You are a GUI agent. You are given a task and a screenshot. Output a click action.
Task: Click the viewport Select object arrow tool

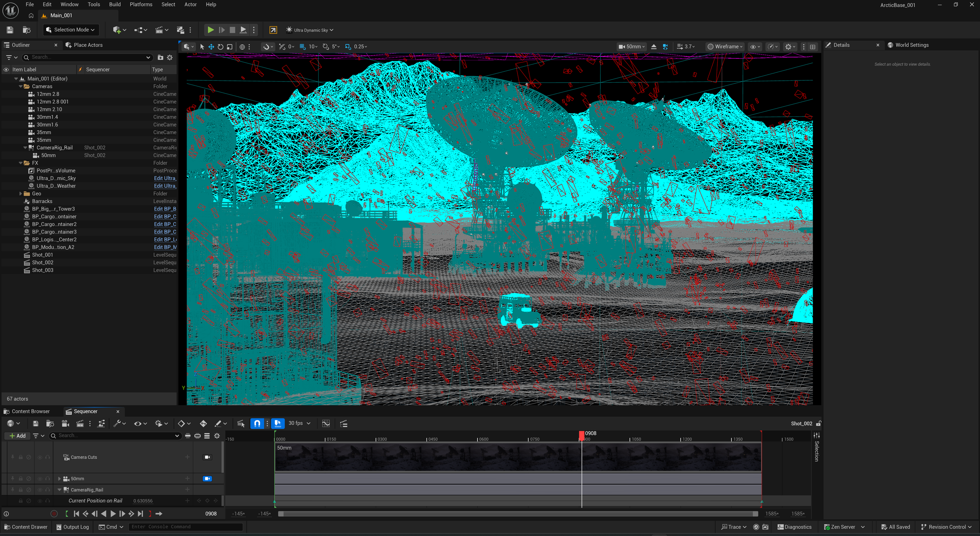click(x=202, y=47)
